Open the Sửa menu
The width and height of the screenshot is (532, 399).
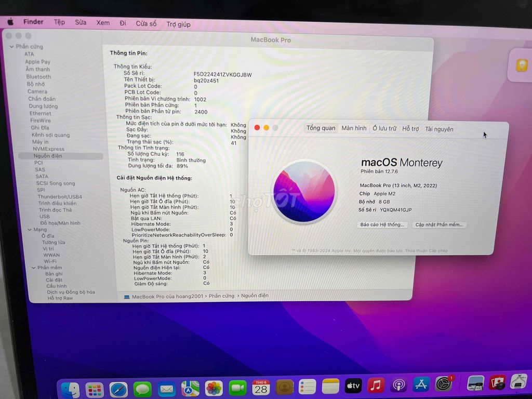[x=81, y=22]
